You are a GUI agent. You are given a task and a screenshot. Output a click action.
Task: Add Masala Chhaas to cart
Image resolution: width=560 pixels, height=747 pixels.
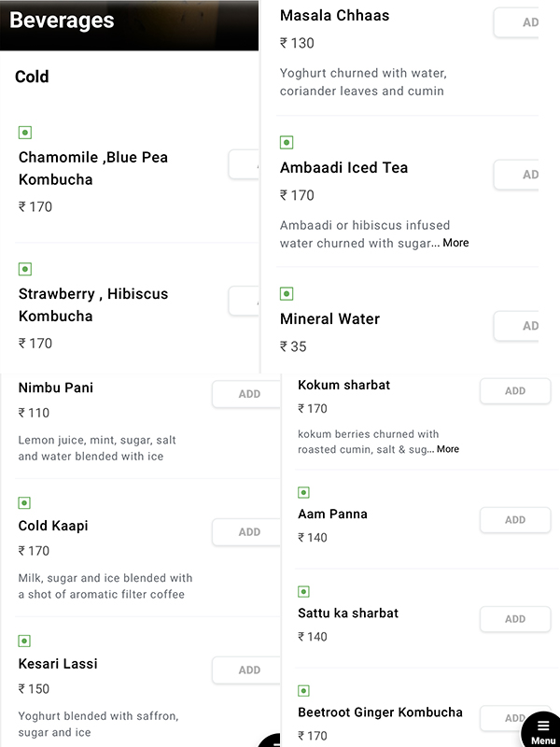click(x=519, y=22)
